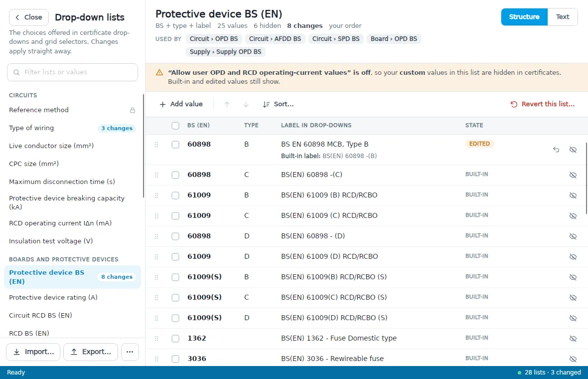The width and height of the screenshot is (588, 379).
Task: Switch to the Structure view
Action: [524, 17]
